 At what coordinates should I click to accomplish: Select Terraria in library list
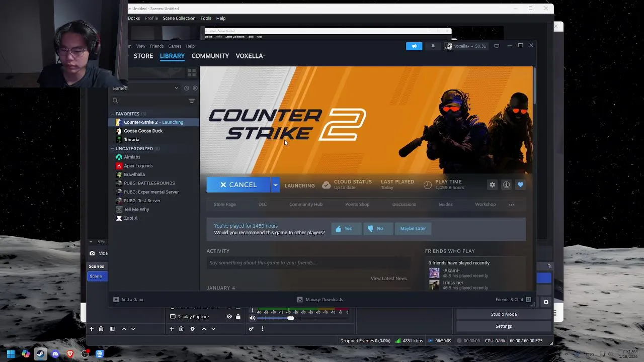[132, 140]
